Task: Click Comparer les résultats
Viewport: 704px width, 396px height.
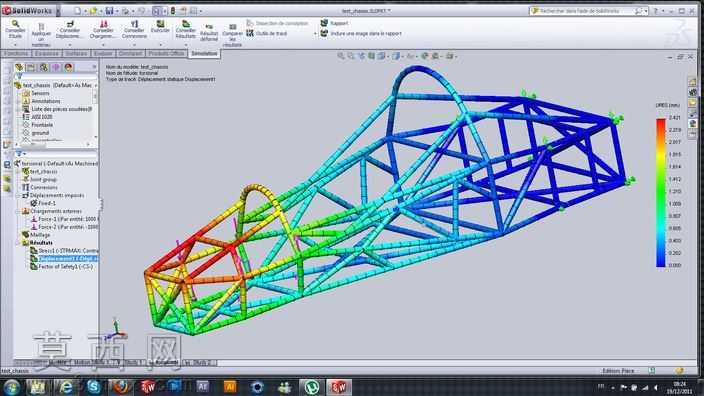Action: [x=232, y=35]
